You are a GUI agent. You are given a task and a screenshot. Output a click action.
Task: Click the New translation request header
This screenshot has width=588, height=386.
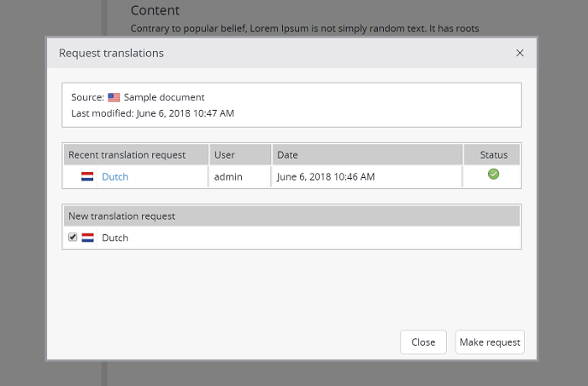click(291, 216)
